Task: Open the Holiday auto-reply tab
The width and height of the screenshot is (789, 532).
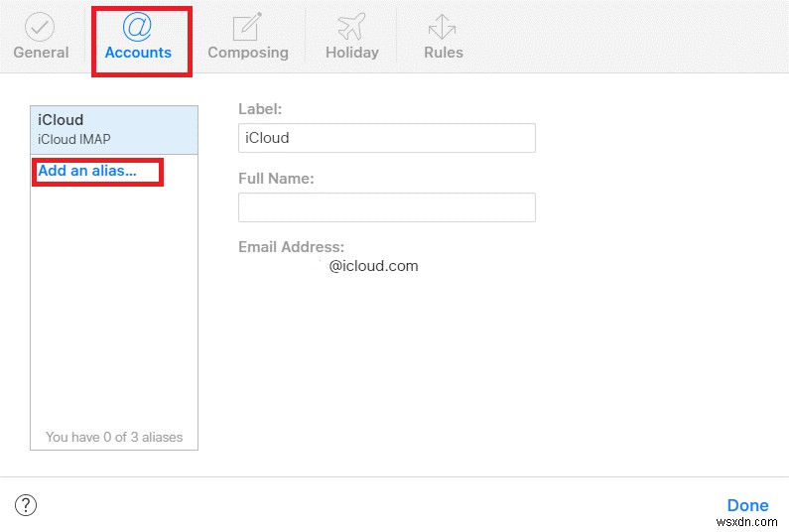Action: [351, 36]
